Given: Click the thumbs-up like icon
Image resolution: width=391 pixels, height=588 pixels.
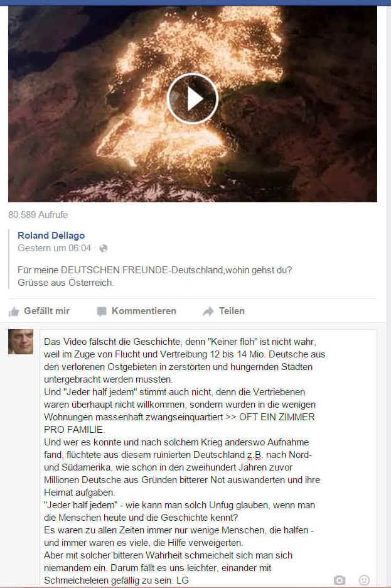Looking at the screenshot, I should pyautogui.click(x=14, y=311).
